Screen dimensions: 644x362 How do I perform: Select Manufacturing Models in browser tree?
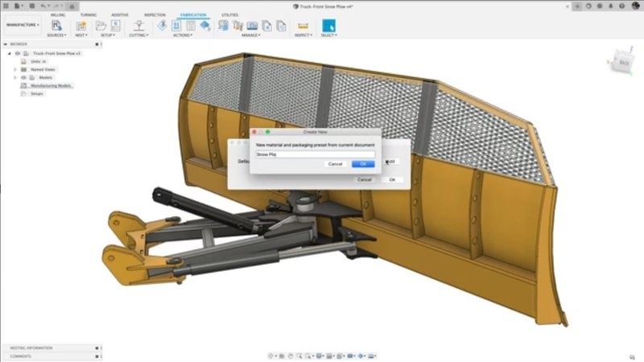coord(52,85)
